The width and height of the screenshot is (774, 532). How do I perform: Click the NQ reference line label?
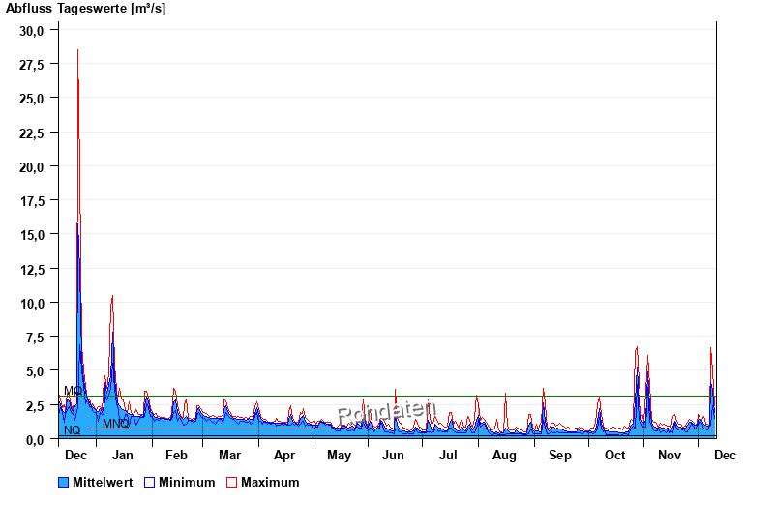point(73,430)
